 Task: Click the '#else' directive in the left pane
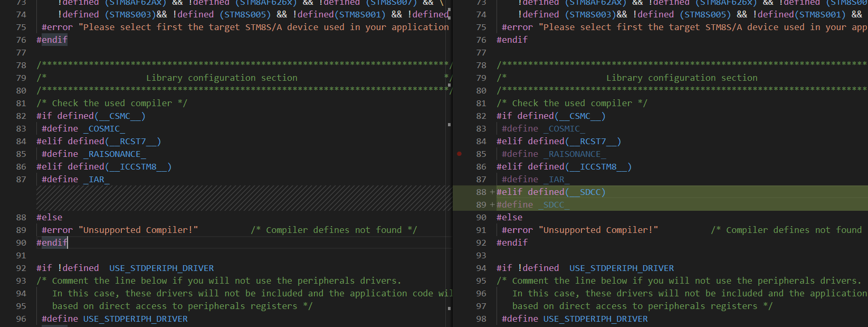pyautogui.click(x=49, y=217)
